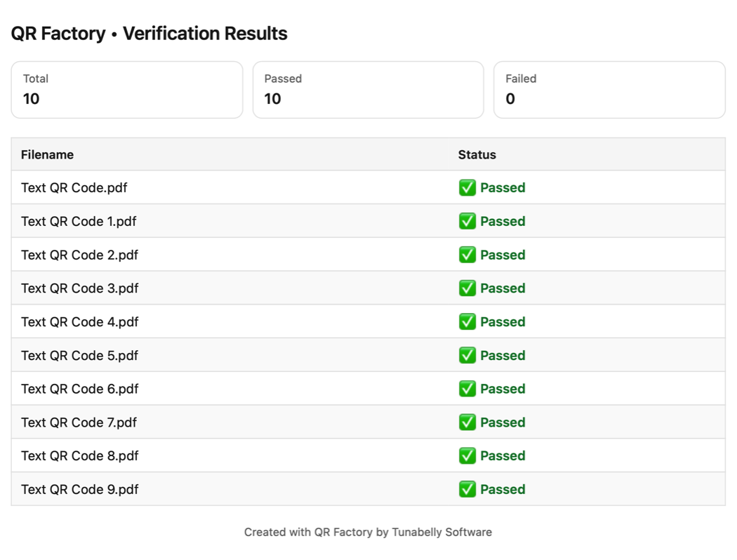
Task: Select the Passed summary card
Action: [x=368, y=90]
